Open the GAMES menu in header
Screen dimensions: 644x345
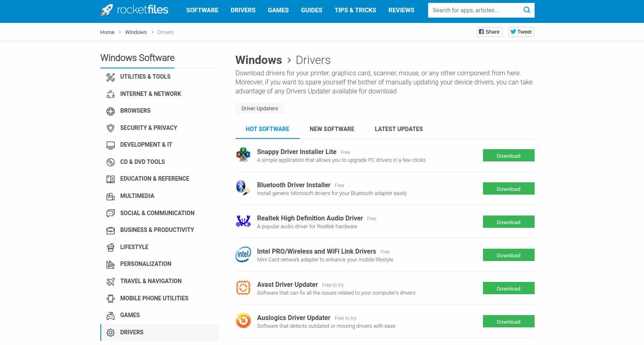tap(278, 10)
